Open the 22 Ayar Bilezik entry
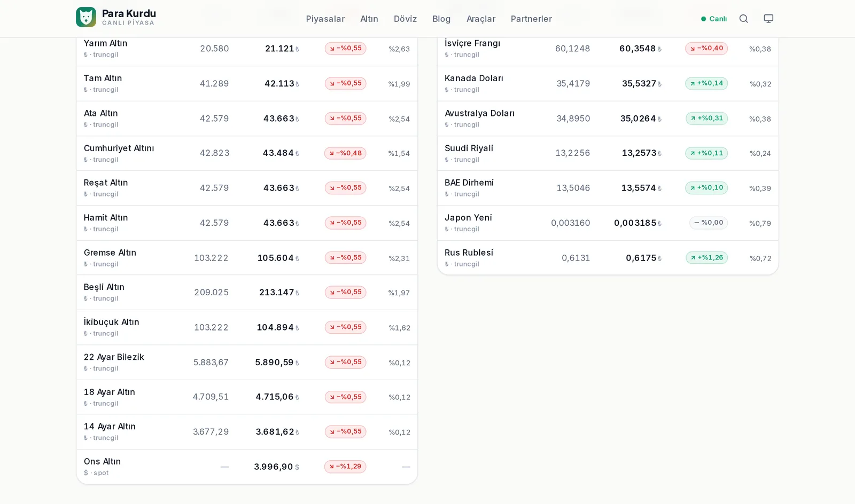The image size is (855, 504). [247, 363]
